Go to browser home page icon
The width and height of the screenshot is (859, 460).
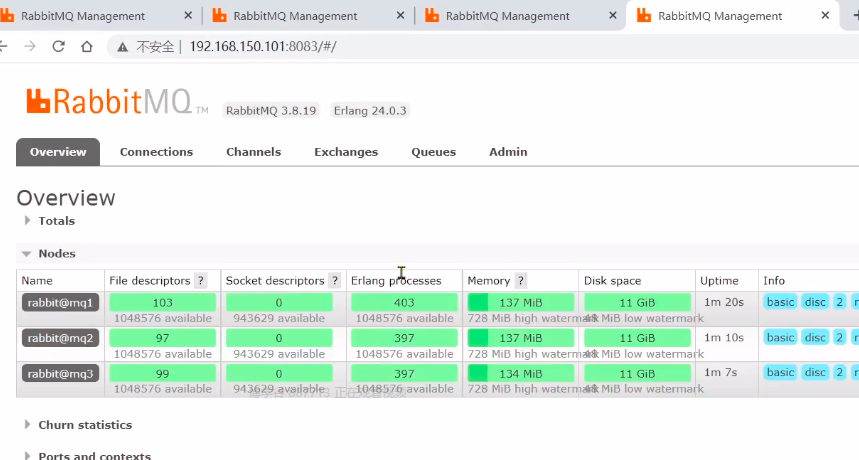click(87, 47)
